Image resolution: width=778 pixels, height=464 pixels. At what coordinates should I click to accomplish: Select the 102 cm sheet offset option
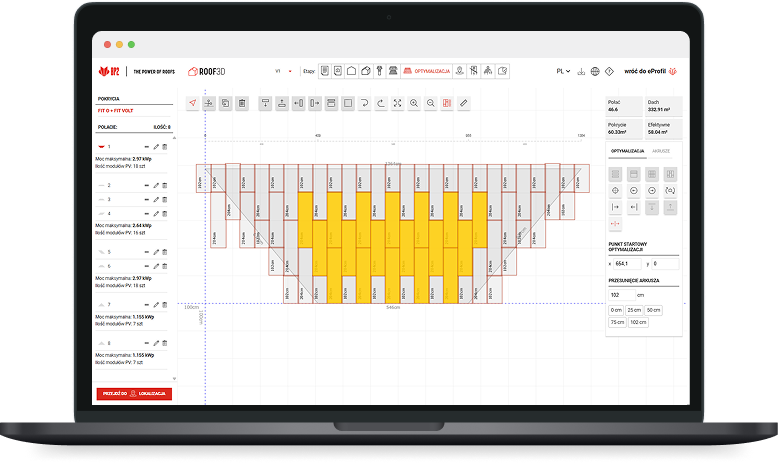pyautogui.click(x=637, y=323)
